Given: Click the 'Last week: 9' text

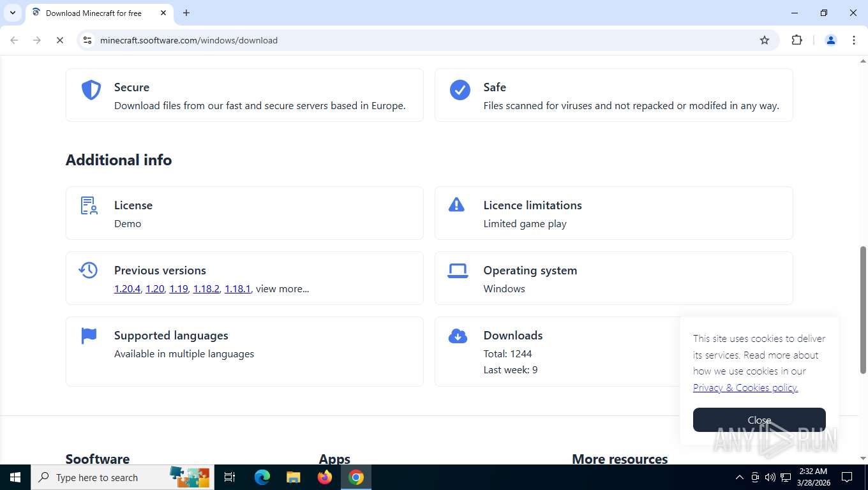Looking at the screenshot, I should (511, 370).
